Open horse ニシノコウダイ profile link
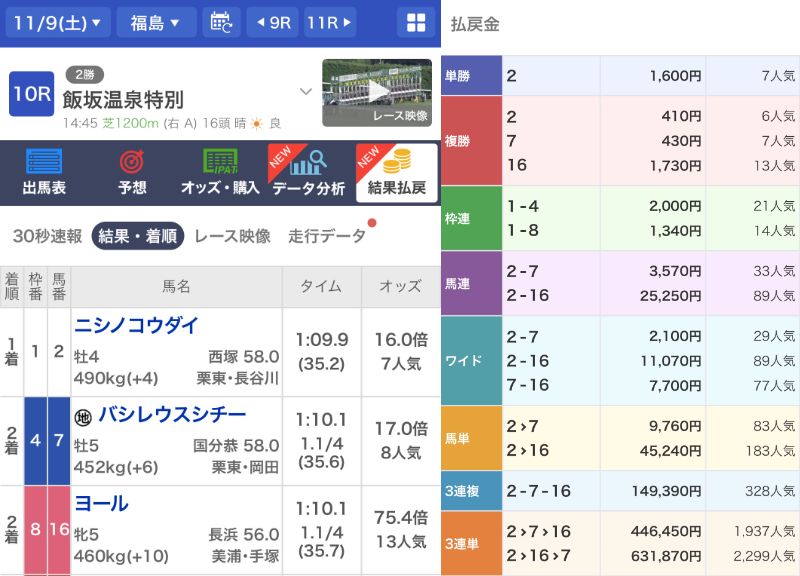Image resolution: width=800 pixels, height=576 pixels. coord(137,325)
